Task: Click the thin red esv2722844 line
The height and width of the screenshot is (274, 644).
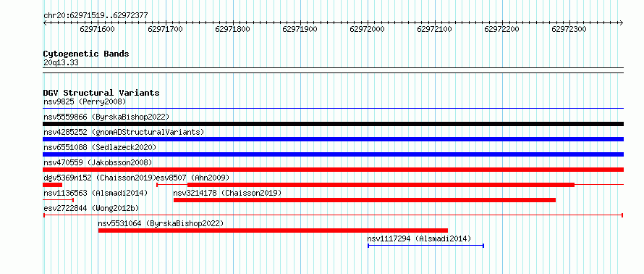Action: tap(334, 215)
